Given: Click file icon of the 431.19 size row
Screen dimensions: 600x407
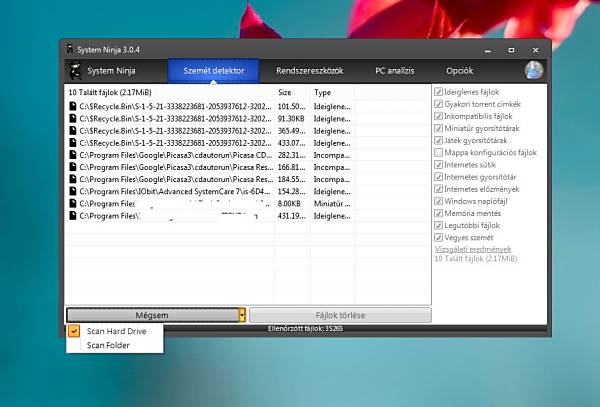Looking at the screenshot, I should point(72,216).
